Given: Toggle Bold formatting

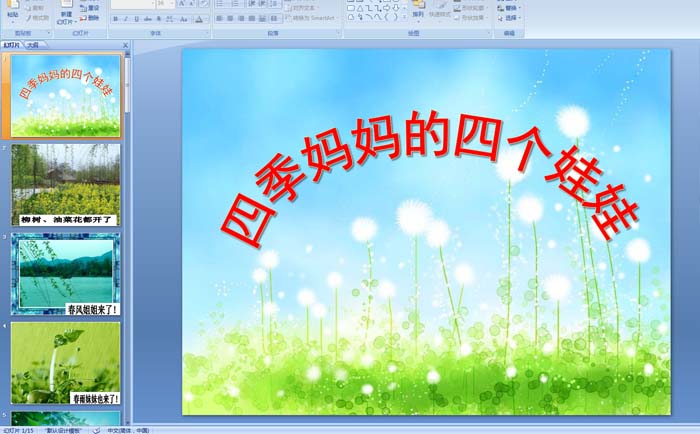Looking at the screenshot, I should (116, 19).
